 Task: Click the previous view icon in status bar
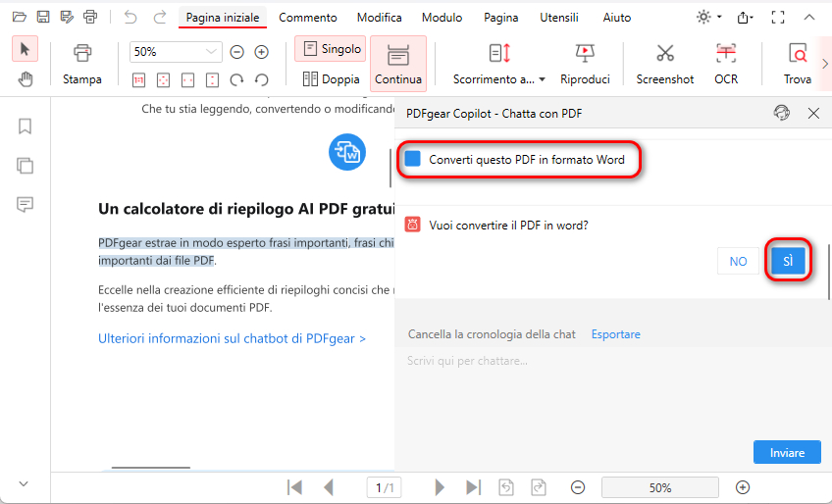[x=506, y=487]
